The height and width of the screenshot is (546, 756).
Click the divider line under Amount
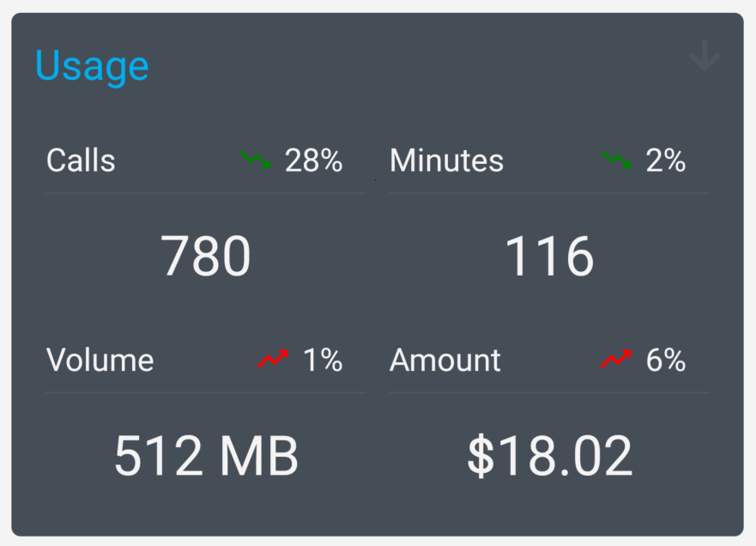tap(549, 392)
